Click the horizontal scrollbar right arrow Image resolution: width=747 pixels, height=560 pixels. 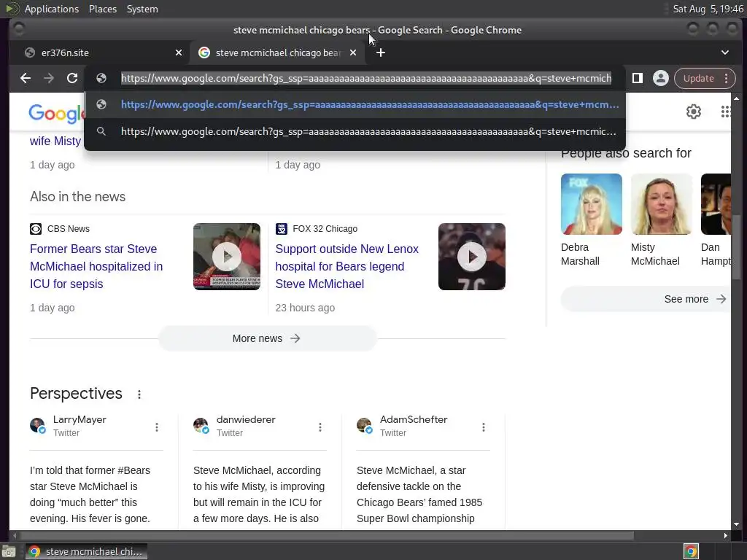[x=725, y=536]
